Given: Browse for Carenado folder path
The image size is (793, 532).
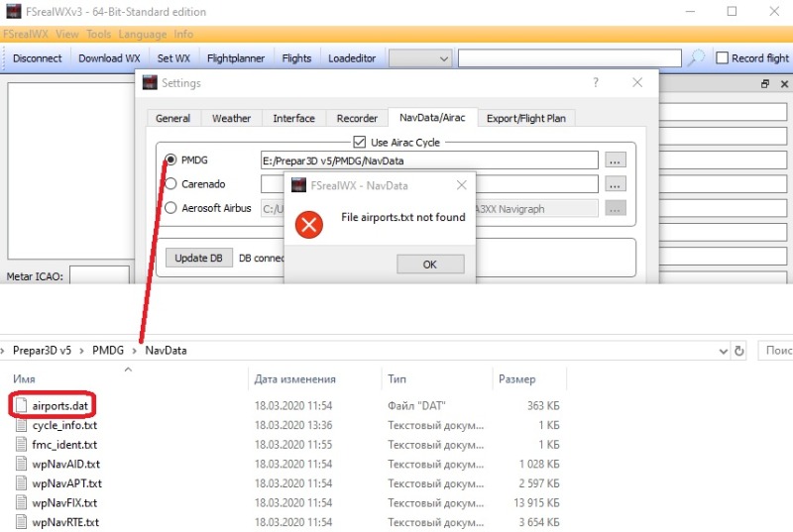Looking at the screenshot, I should 615,184.
